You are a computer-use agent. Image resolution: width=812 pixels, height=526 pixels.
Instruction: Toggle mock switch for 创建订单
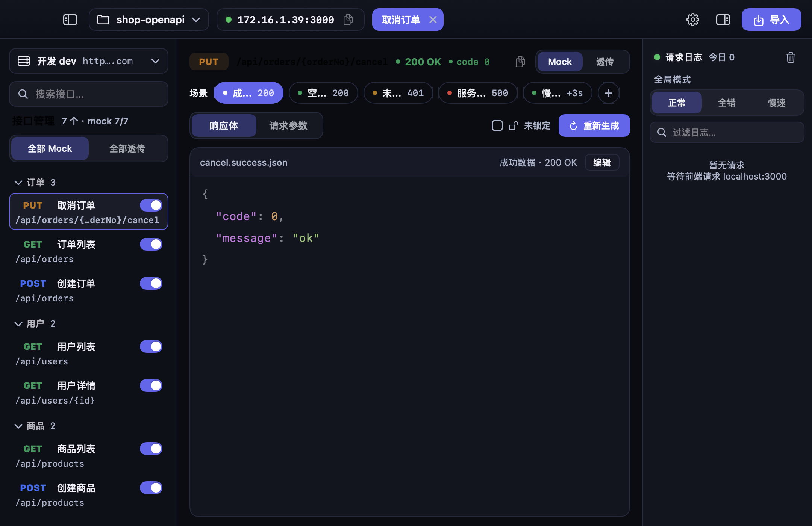[151, 283]
